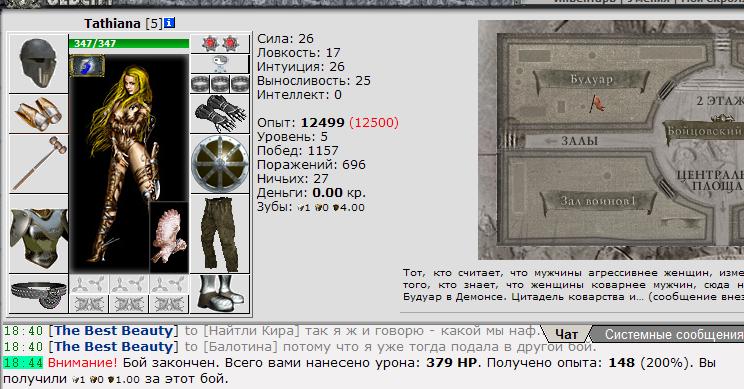This screenshot has height=389, width=744.
Task: Click the red Внимание! alert text
Action: [82, 363]
